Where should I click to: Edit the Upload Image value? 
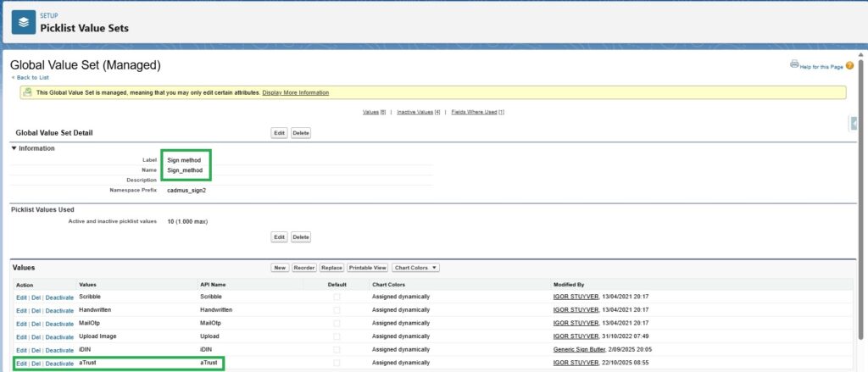click(x=21, y=336)
